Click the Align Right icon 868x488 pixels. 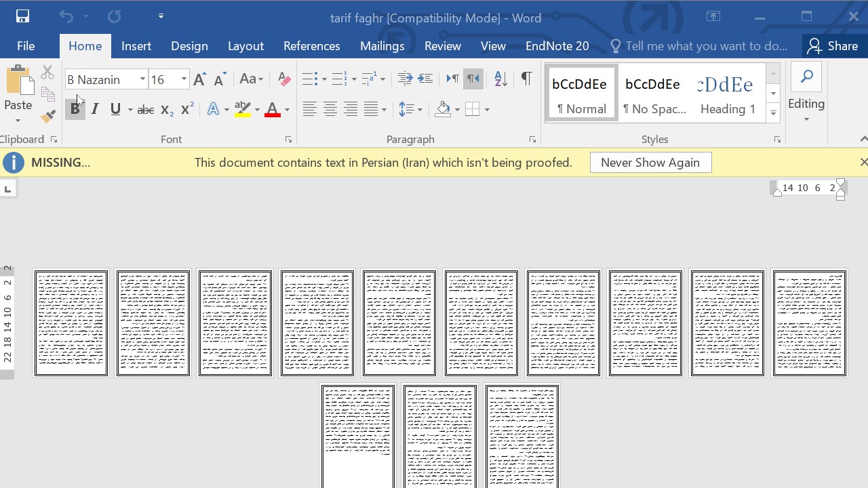tap(350, 109)
